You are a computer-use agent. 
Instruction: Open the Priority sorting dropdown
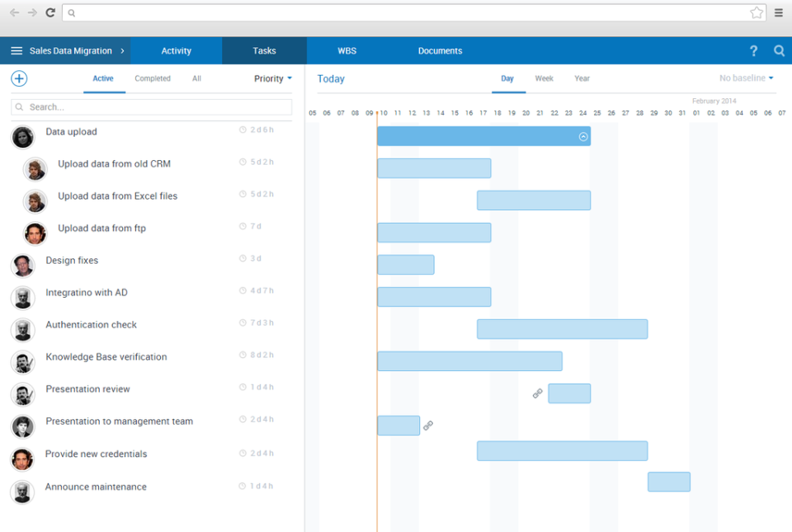point(272,78)
